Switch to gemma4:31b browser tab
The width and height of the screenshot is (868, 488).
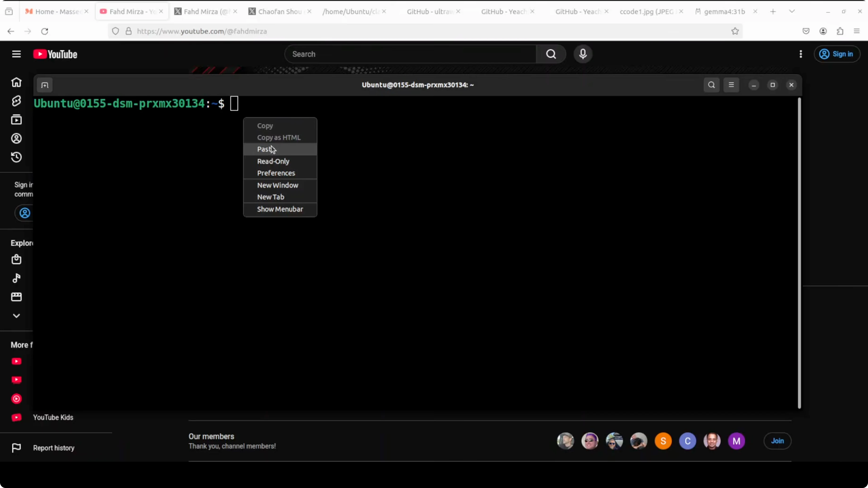(724, 12)
